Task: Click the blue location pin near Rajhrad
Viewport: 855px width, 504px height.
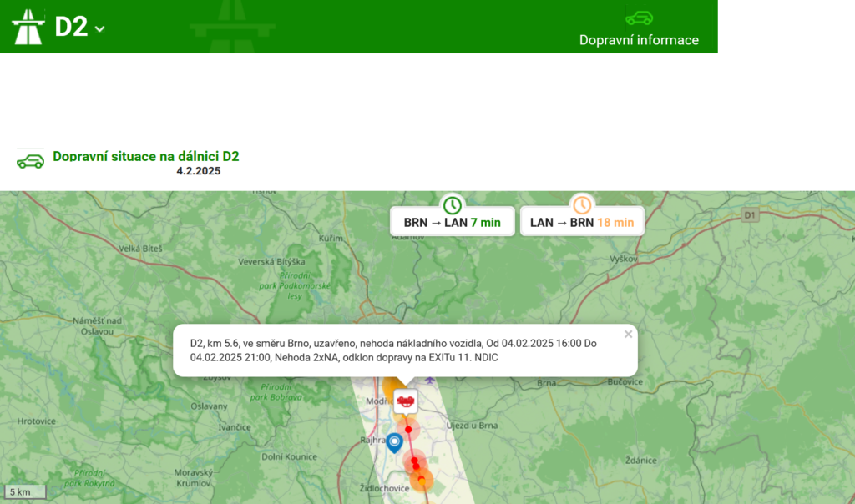Action: (x=395, y=442)
